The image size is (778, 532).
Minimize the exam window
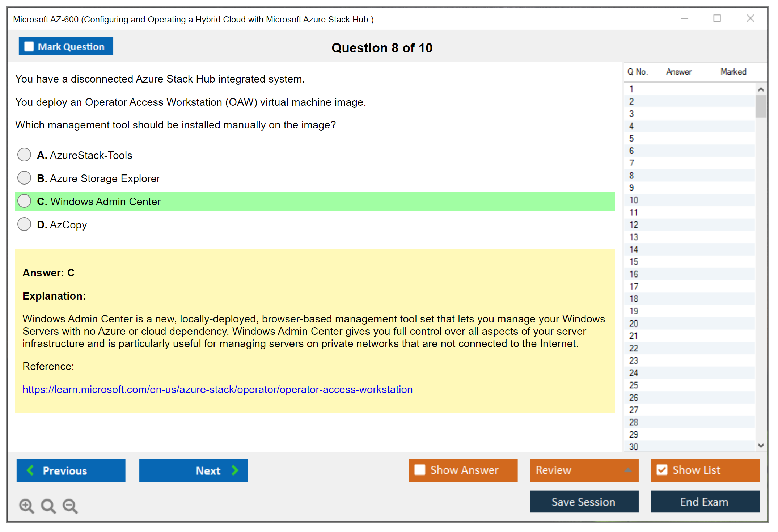click(684, 18)
